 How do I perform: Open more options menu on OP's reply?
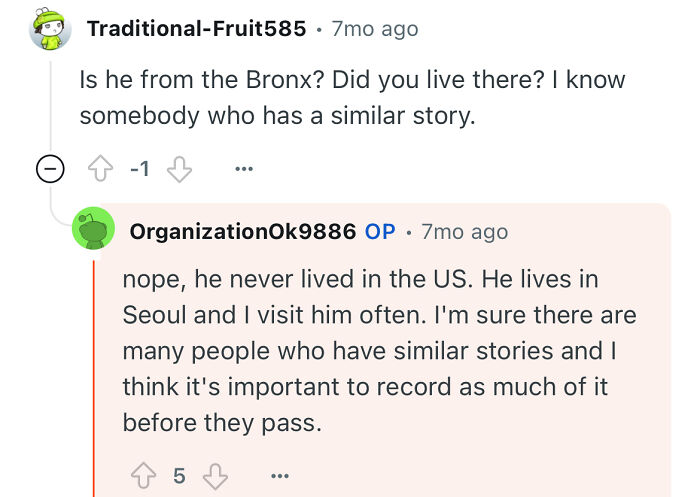pos(282,474)
